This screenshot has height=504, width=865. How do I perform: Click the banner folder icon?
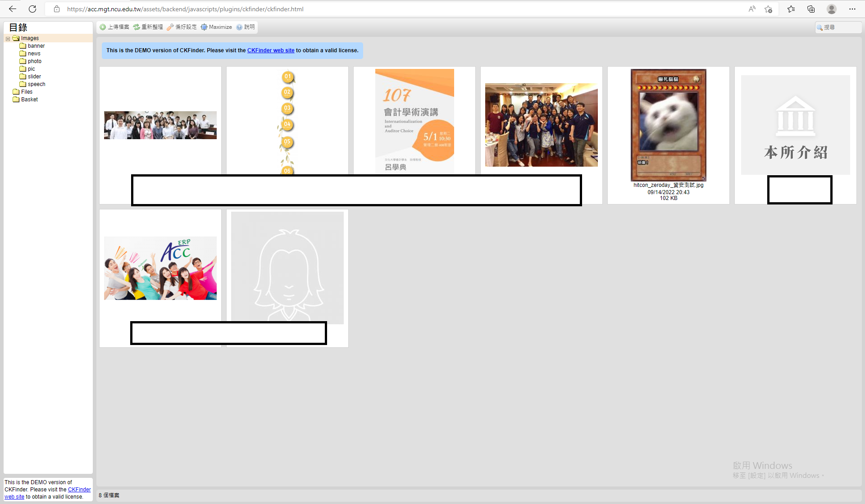[23, 46]
